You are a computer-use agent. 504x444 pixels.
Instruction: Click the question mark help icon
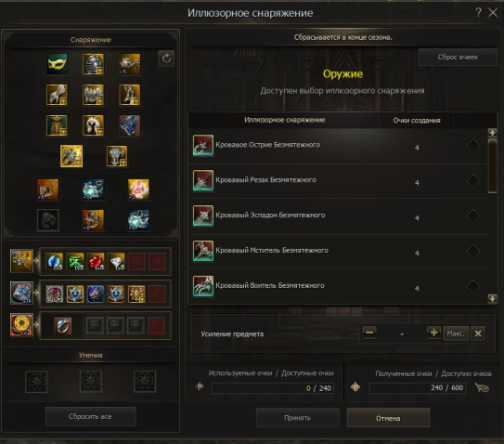[478, 13]
